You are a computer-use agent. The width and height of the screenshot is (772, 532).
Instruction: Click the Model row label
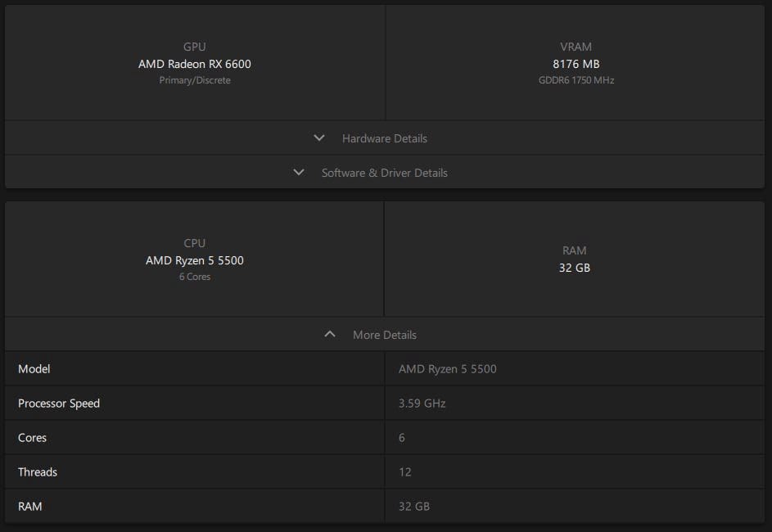34,369
